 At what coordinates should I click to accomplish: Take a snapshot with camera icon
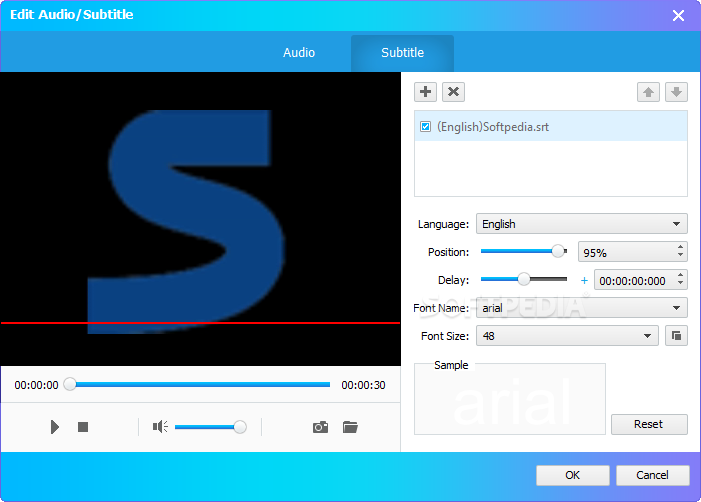pyautogui.click(x=320, y=427)
